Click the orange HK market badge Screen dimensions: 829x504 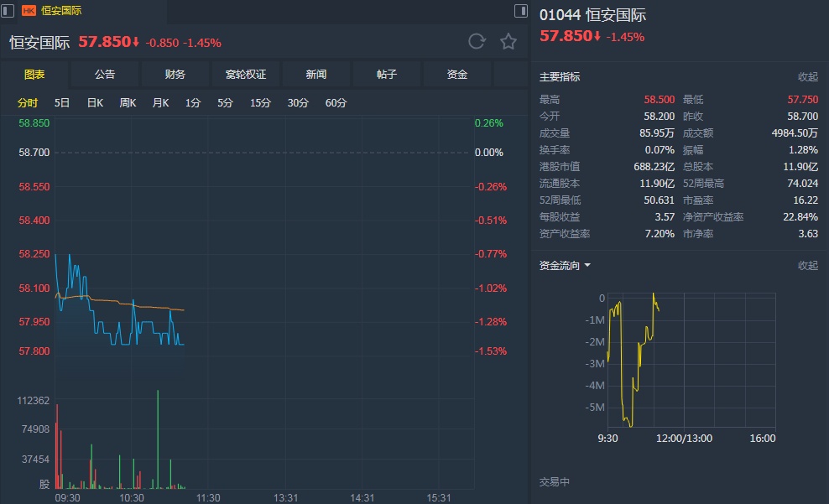click(29, 11)
